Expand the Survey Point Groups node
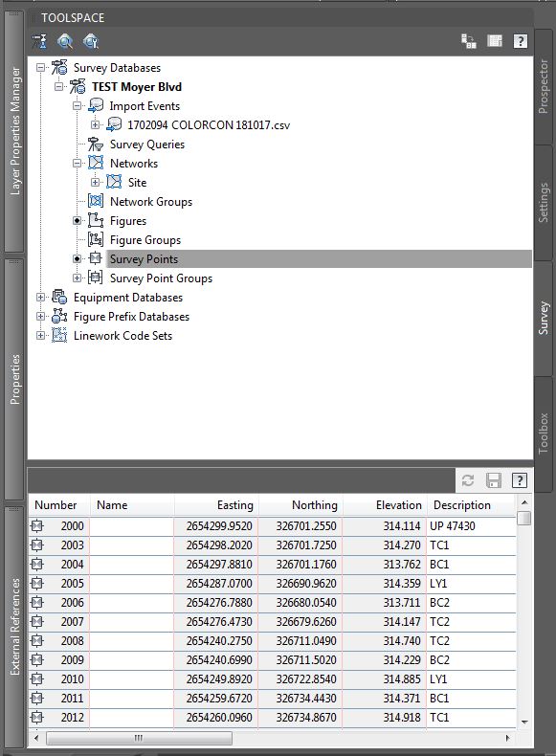556x756 pixels. pos(78,278)
